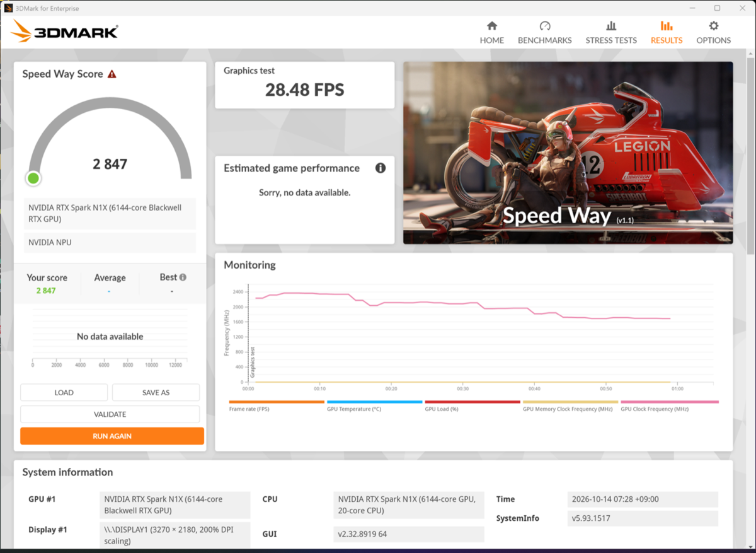This screenshot has width=756, height=553.
Task: Click the LOAD button
Action: 64,392
